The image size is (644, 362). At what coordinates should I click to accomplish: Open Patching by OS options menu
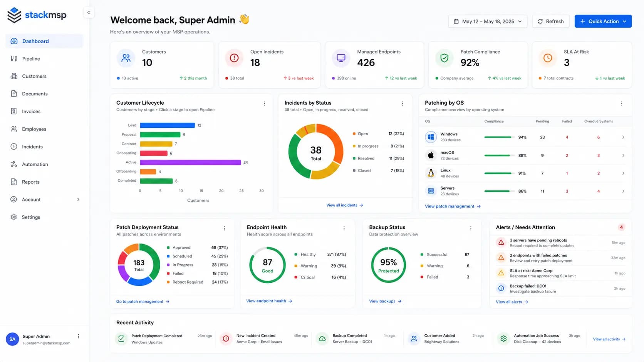coord(622,103)
